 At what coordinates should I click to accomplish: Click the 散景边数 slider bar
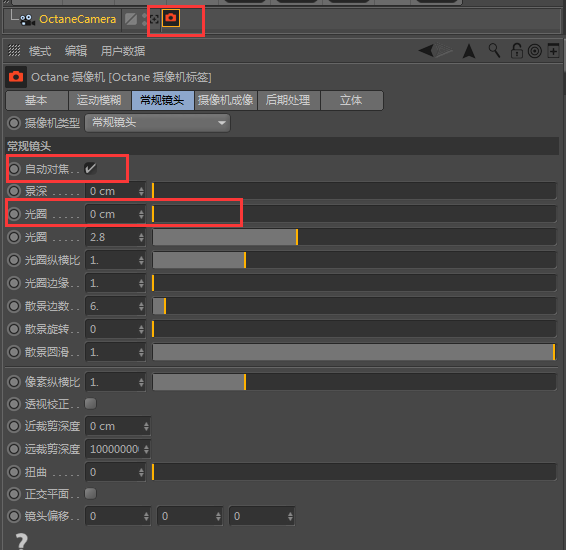pos(354,306)
